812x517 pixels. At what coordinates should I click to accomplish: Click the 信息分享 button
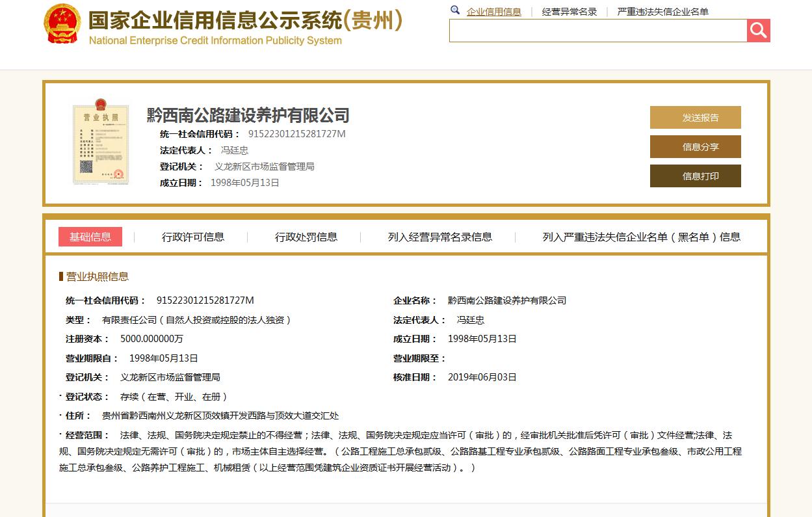695,146
